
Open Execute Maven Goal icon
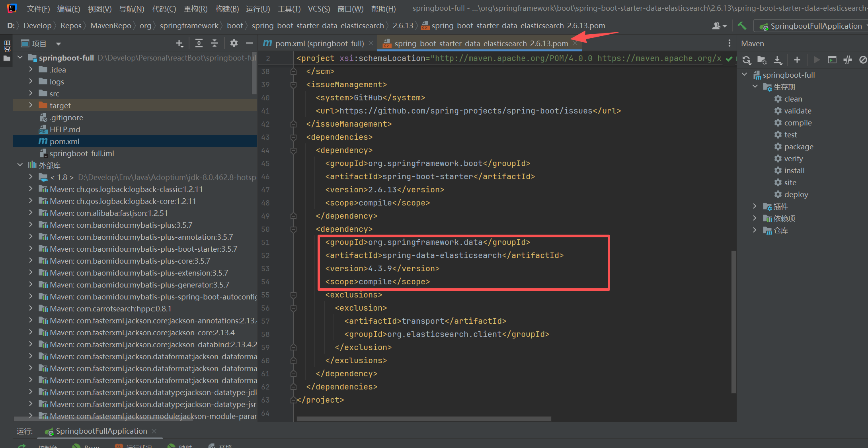click(x=832, y=60)
